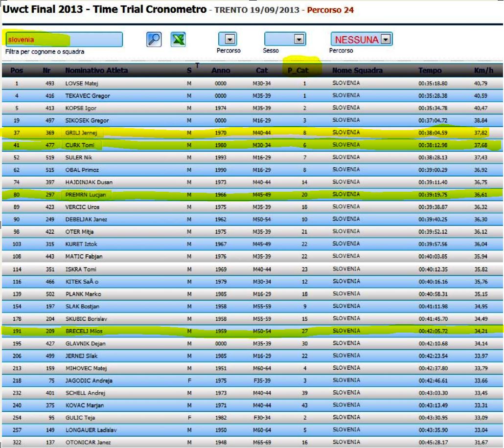Select the CURK Tomi row
This screenshot has width=504, height=448.
252,145
